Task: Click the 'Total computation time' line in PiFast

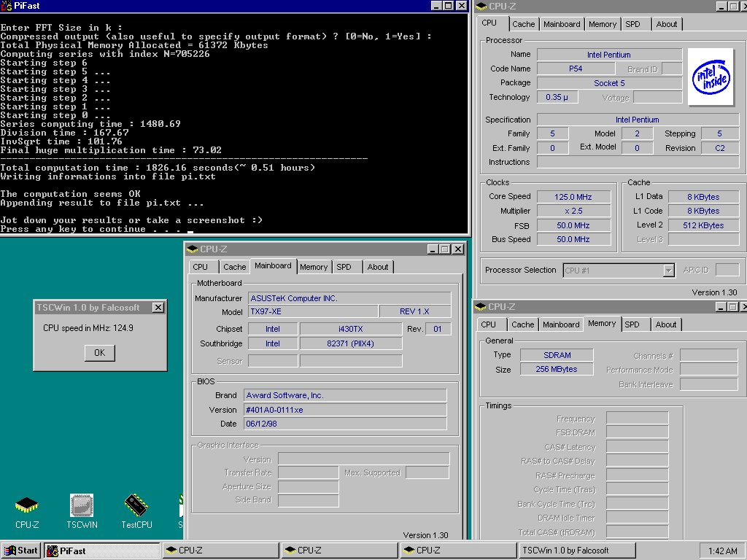Action: 158,168
